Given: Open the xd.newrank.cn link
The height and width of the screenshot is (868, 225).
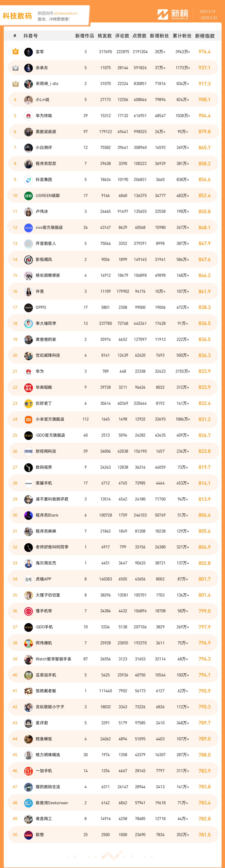Looking at the screenshot, I should point(66,14).
